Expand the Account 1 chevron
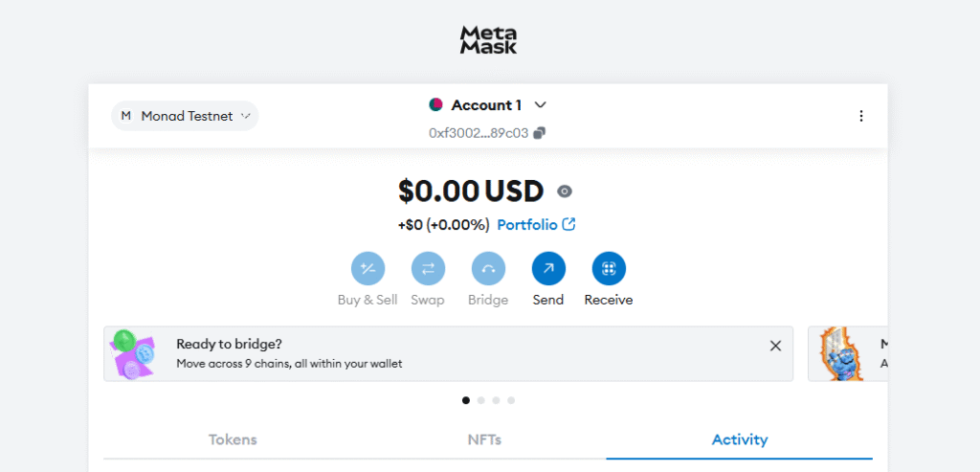 541,105
